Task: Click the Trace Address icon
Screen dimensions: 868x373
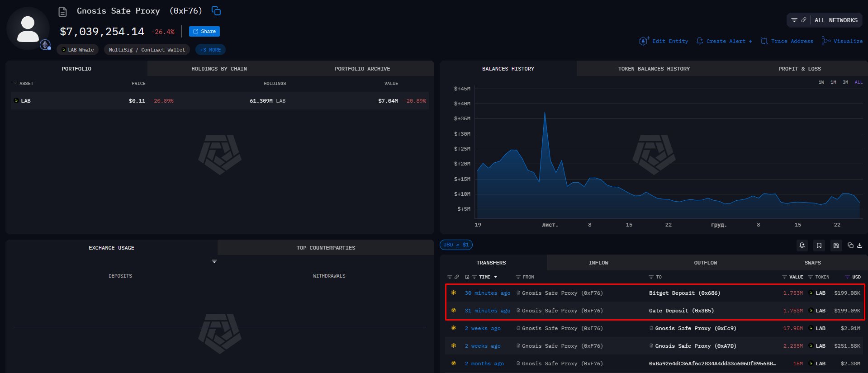Action: [x=764, y=41]
